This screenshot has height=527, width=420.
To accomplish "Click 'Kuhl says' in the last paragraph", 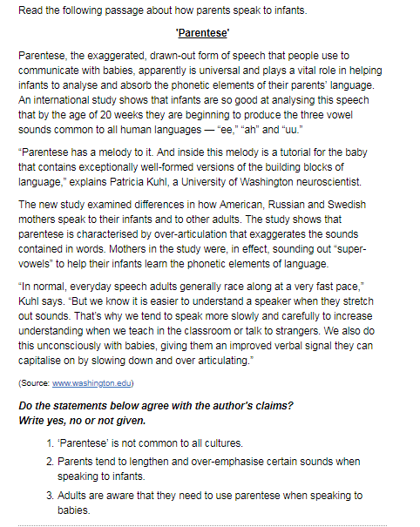I will [41, 301].
